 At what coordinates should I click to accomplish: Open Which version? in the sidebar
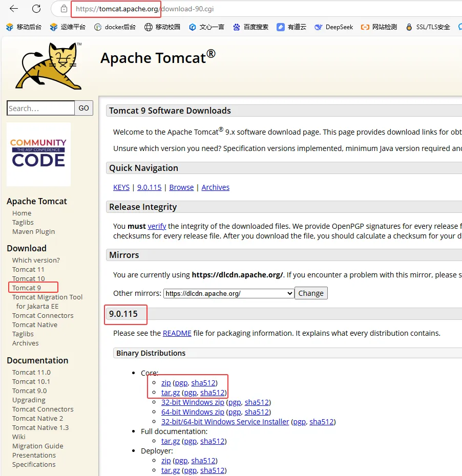pos(36,260)
